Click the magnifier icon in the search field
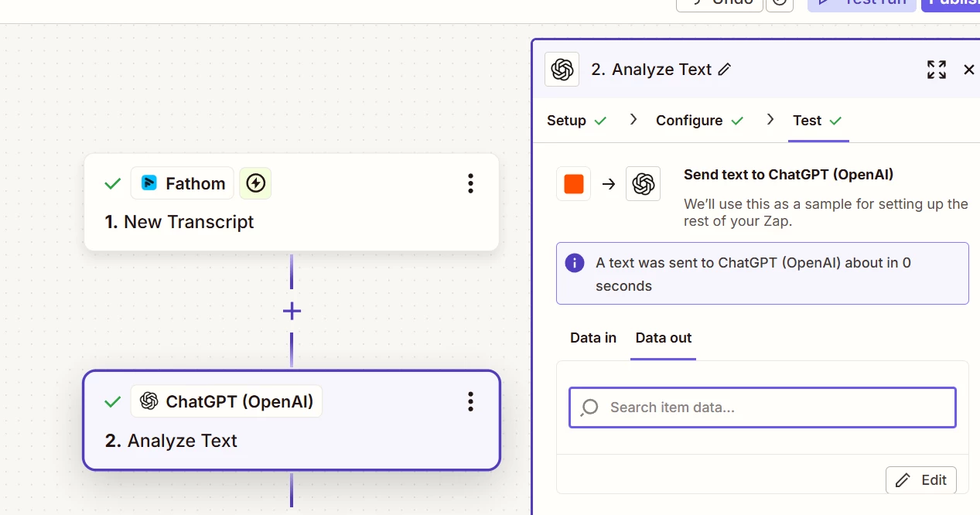This screenshot has width=980, height=515. coord(589,408)
